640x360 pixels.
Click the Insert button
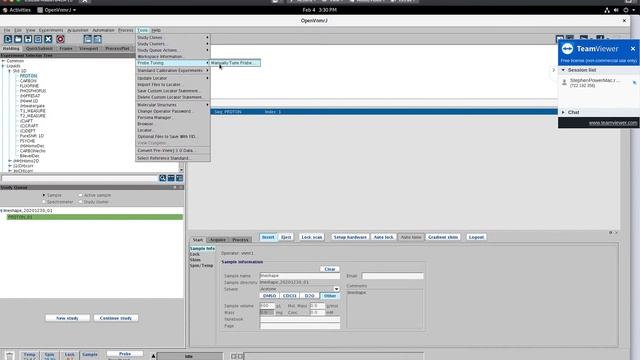[x=268, y=237]
